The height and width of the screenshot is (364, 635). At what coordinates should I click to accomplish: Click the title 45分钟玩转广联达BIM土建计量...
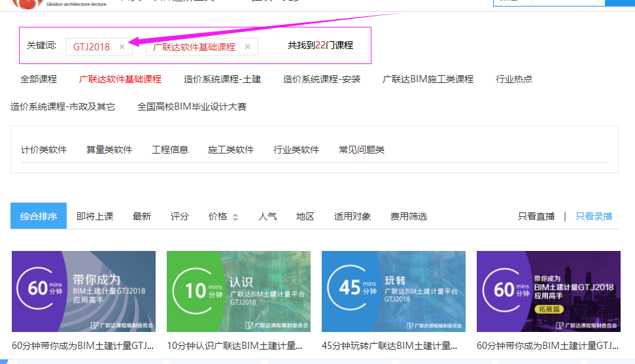tap(390, 346)
